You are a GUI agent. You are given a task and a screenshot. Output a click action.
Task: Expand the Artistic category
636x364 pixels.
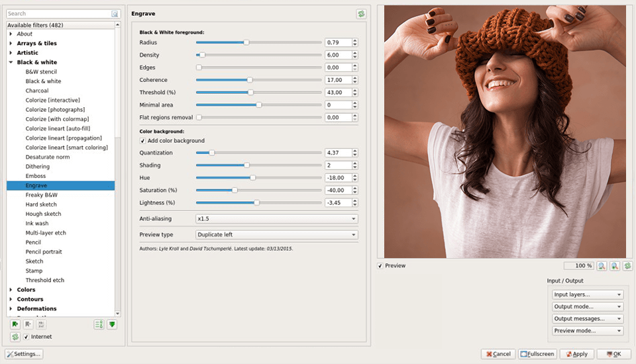point(11,53)
